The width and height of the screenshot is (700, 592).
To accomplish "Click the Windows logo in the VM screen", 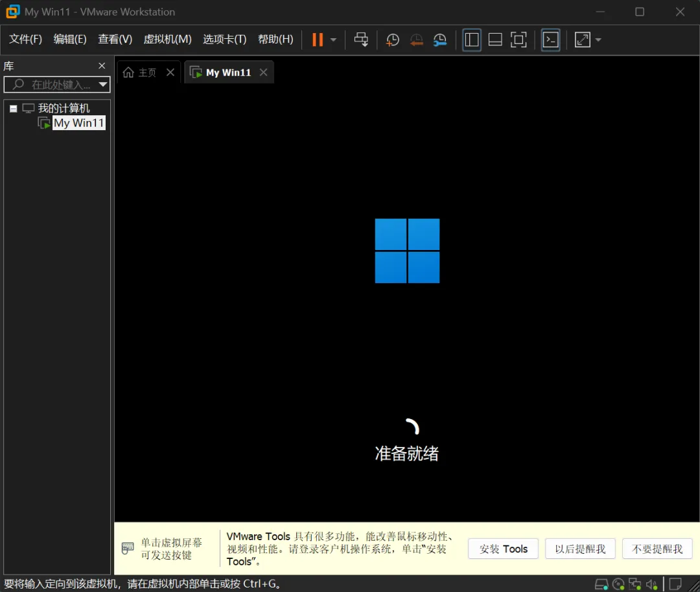I will point(407,251).
